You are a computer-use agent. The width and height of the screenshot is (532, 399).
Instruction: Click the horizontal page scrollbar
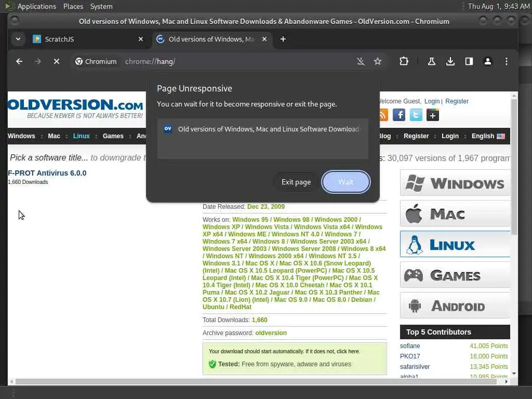coord(256,381)
